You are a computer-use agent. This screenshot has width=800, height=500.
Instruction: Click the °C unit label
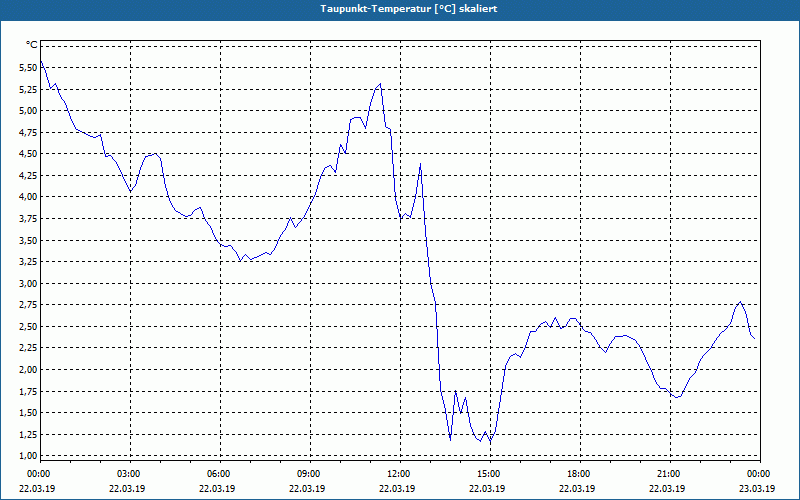tap(32, 45)
